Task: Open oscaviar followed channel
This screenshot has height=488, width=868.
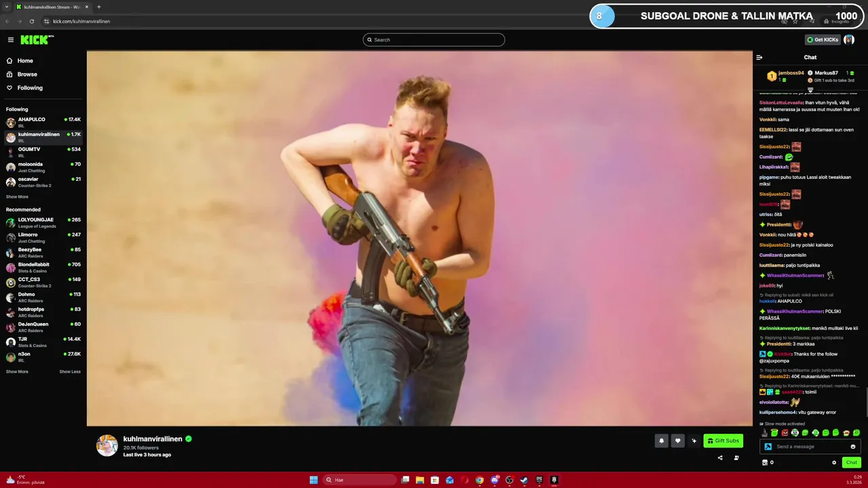Action: pos(43,182)
